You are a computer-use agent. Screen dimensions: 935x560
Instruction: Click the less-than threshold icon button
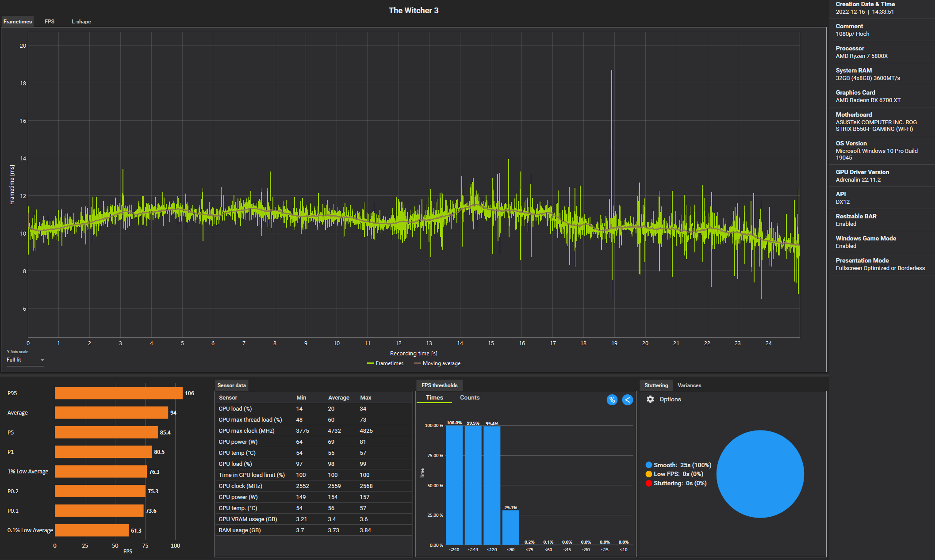click(x=627, y=400)
